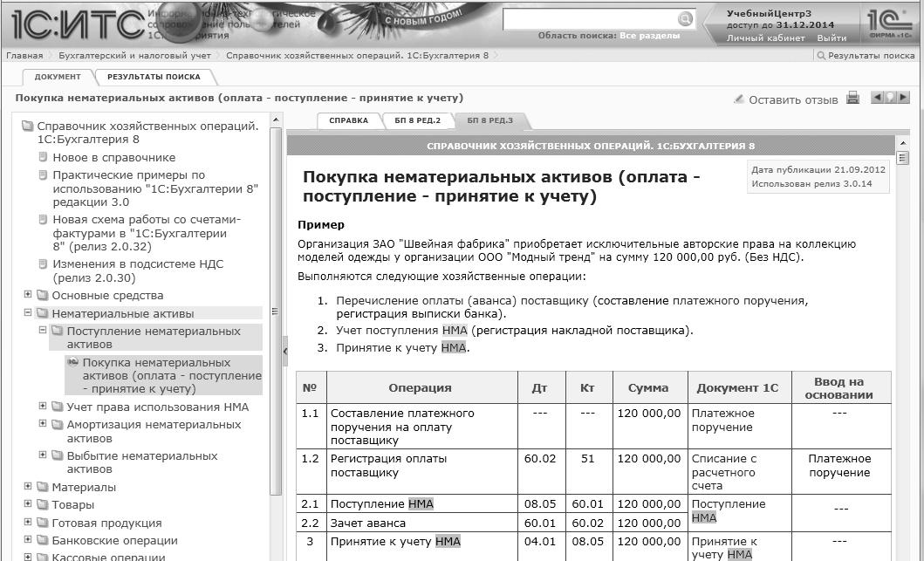The image size is (924, 561).
Task: Print the document with printer icon
Action: tap(852, 98)
